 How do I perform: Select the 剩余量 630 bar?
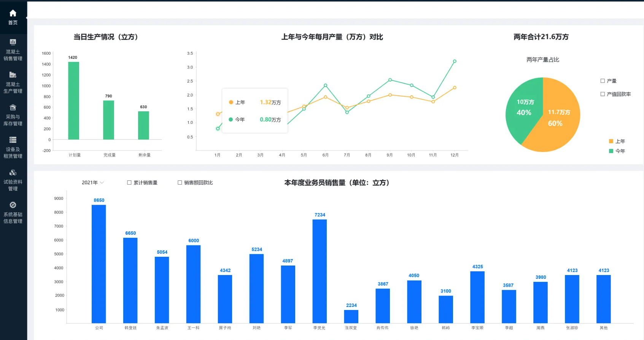(x=143, y=125)
